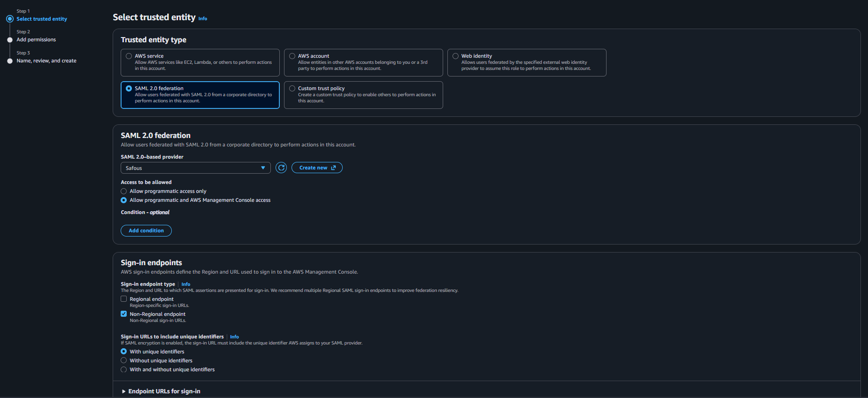Choose Web identity trusted entity
The width and height of the screenshot is (868, 398).
[x=455, y=56]
